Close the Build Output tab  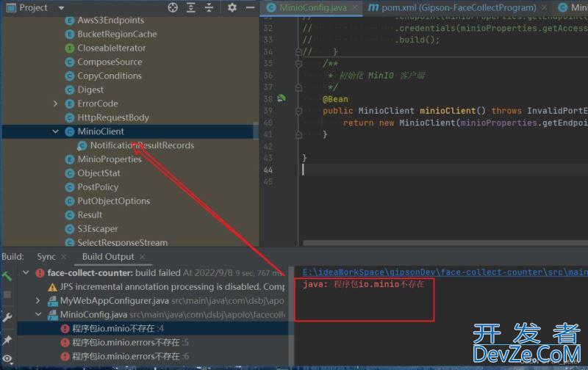click(142, 257)
